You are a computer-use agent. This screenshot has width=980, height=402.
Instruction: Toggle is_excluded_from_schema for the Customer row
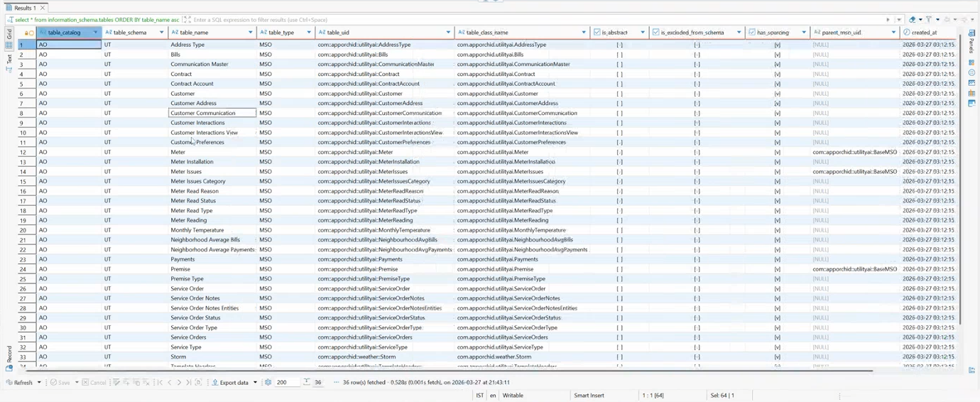(x=697, y=94)
